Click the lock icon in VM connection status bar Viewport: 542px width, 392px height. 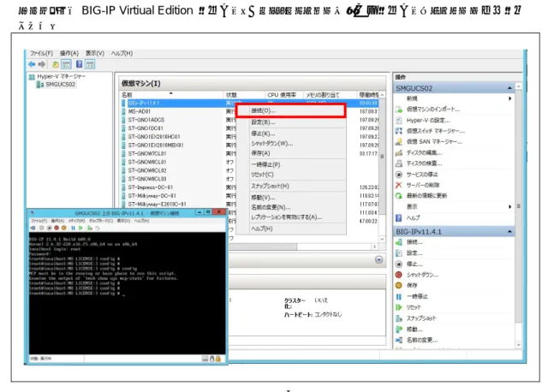tap(218, 359)
